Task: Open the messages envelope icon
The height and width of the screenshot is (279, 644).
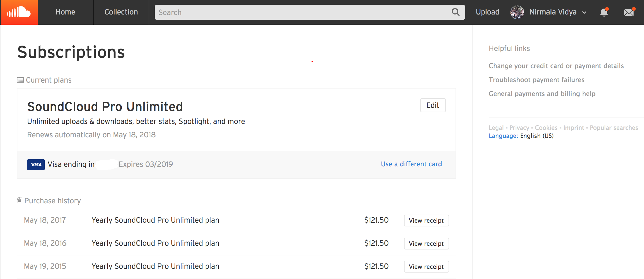Action: pyautogui.click(x=629, y=12)
